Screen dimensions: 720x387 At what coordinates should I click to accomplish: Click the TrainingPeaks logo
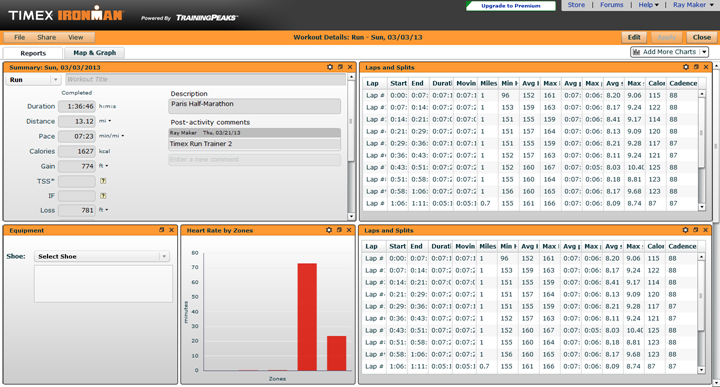[x=206, y=18]
